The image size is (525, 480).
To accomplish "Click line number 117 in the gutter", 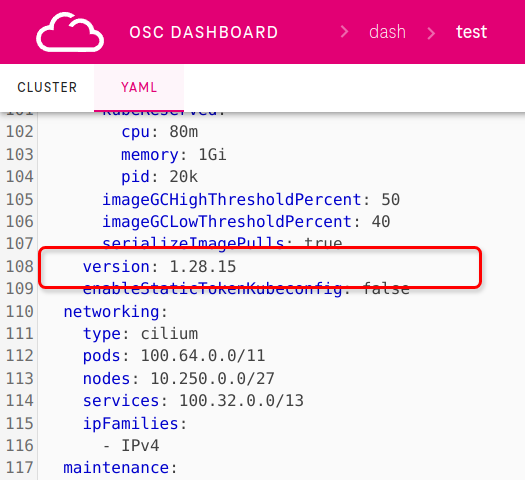I will [20, 468].
